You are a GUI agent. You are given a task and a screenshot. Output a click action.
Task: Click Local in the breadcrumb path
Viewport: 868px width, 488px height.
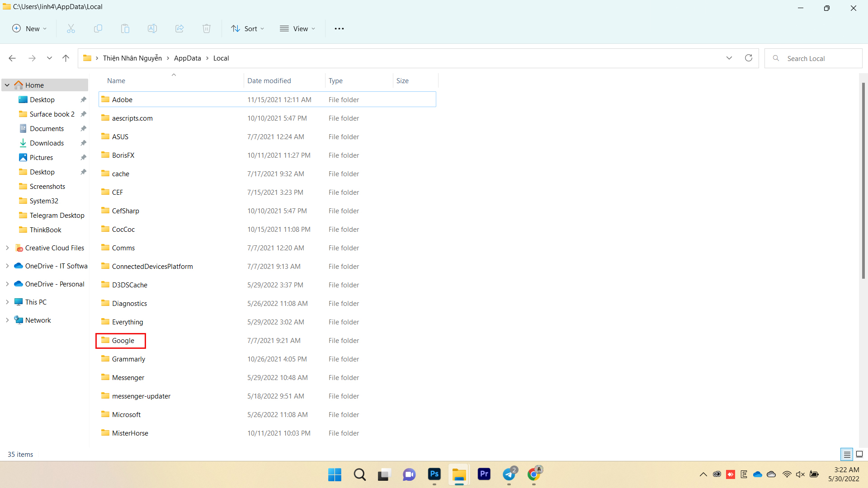(x=221, y=58)
